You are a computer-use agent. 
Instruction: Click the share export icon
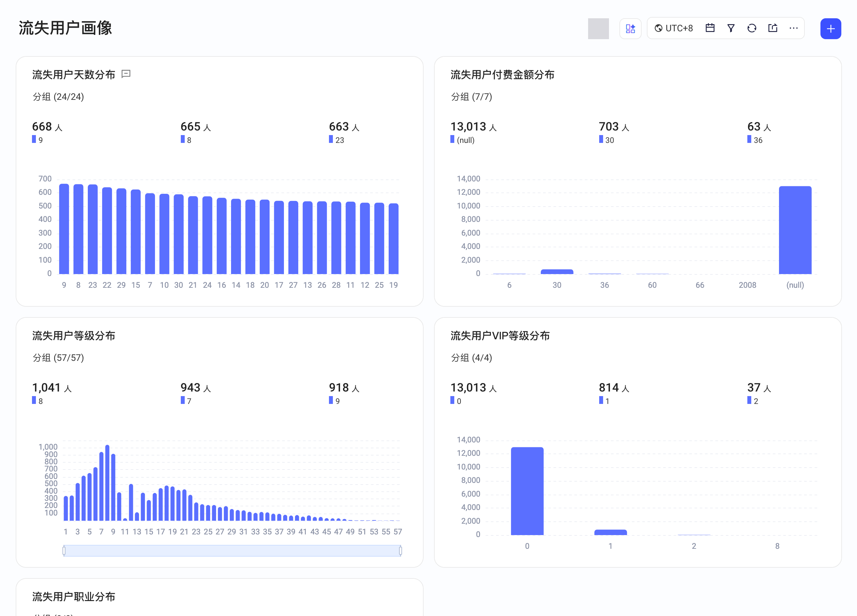click(772, 28)
